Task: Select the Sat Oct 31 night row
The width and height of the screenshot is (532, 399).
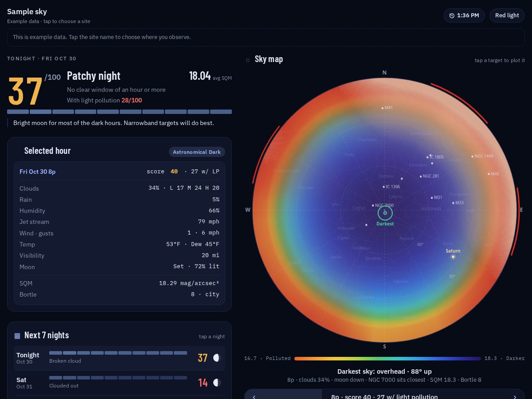Action: tap(119, 383)
